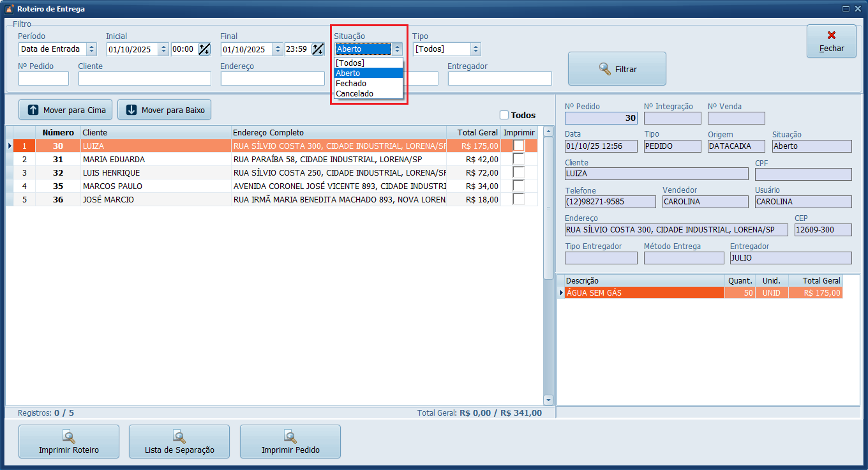Click the order list vertical scrollbar down arrow
Viewport: 868px width, 470px height.
pyautogui.click(x=548, y=400)
